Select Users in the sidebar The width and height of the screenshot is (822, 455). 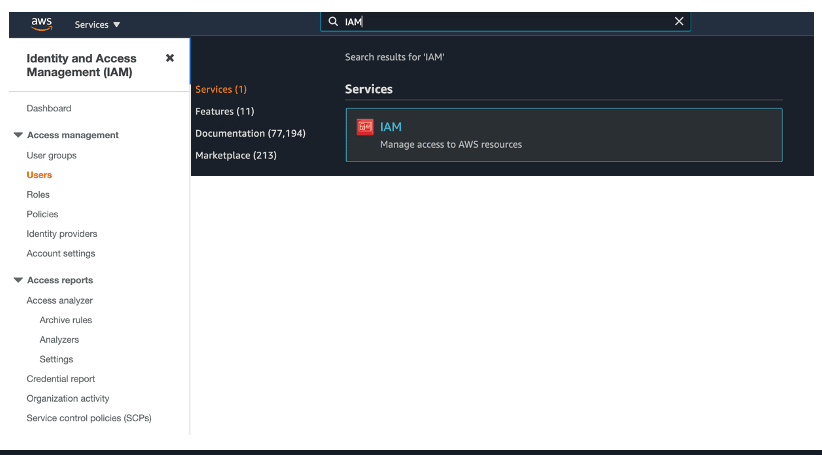pos(39,175)
